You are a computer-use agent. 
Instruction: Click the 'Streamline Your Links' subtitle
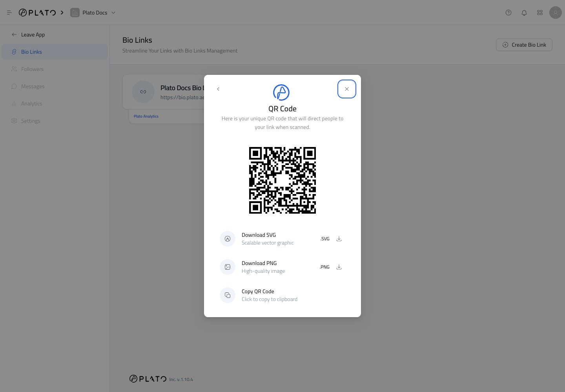[180, 51]
